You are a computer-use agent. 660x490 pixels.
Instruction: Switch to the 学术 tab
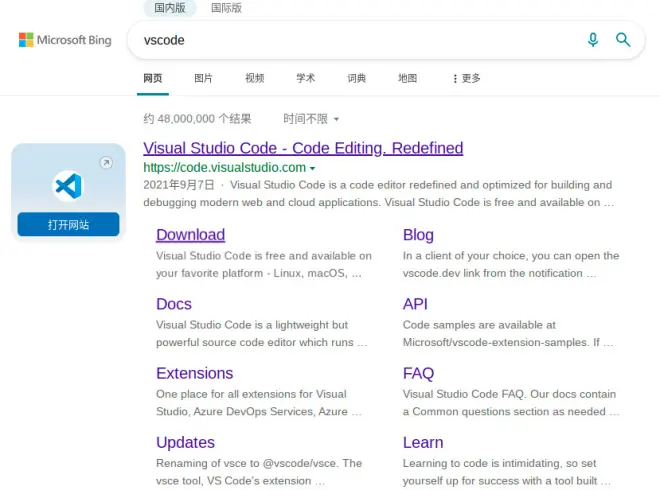(x=306, y=78)
